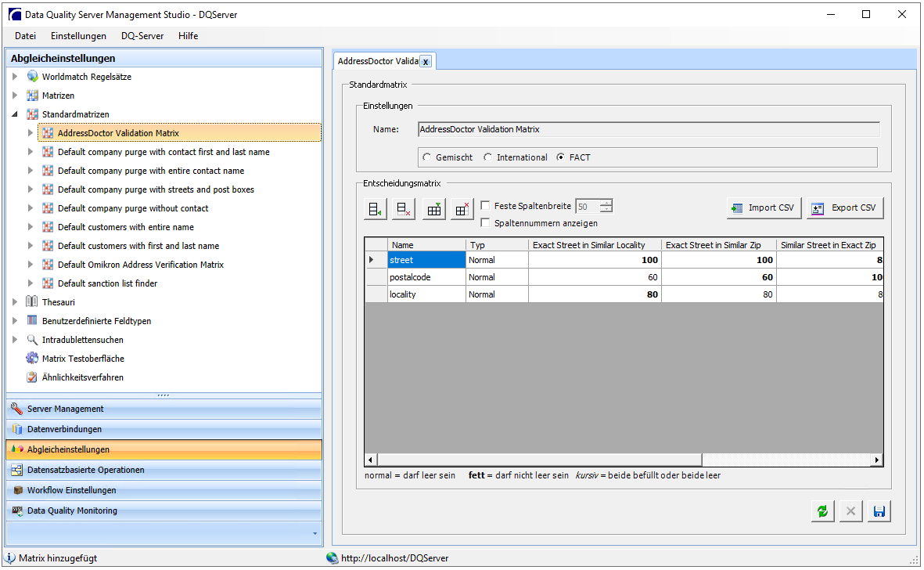Image resolution: width=924 pixels, height=570 pixels.
Task: Enable the Feste Spaltenbreite checkbox
Action: point(486,206)
